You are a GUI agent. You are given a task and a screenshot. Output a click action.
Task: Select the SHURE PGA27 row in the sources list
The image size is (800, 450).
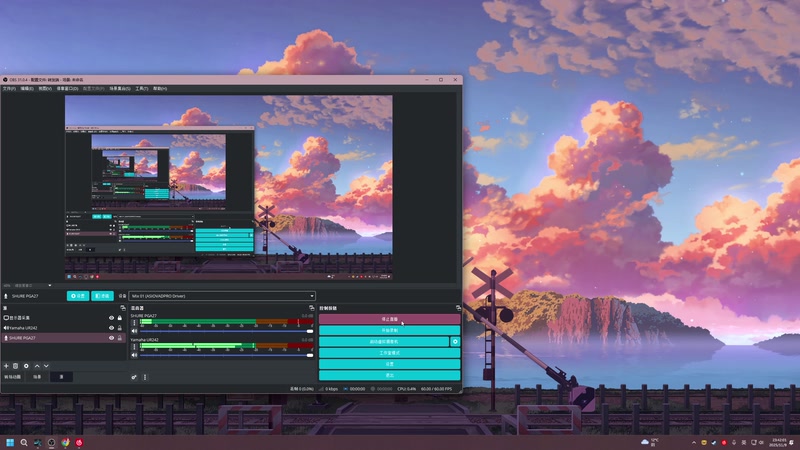tap(63, 338)
